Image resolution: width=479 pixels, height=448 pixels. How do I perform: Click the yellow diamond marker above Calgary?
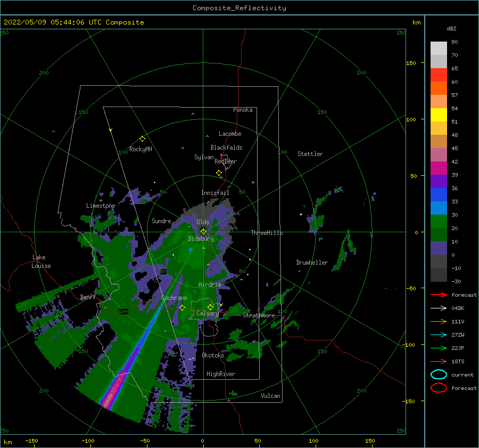(x=210, y=307)
